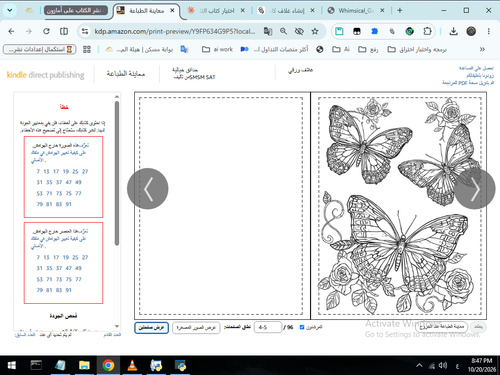The image size is (500, 375).
Task: Click the teal save extension icon
Action: click(x=339, y=31)
